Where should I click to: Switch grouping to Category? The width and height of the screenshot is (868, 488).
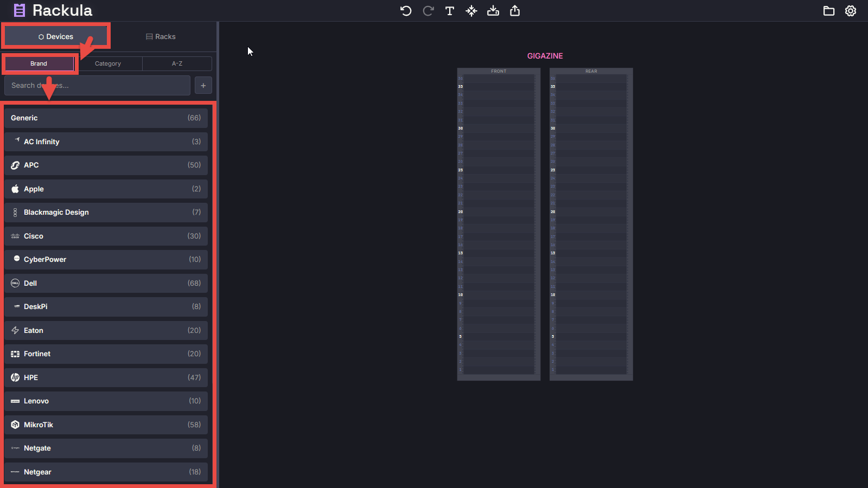(x=108, y=63)
